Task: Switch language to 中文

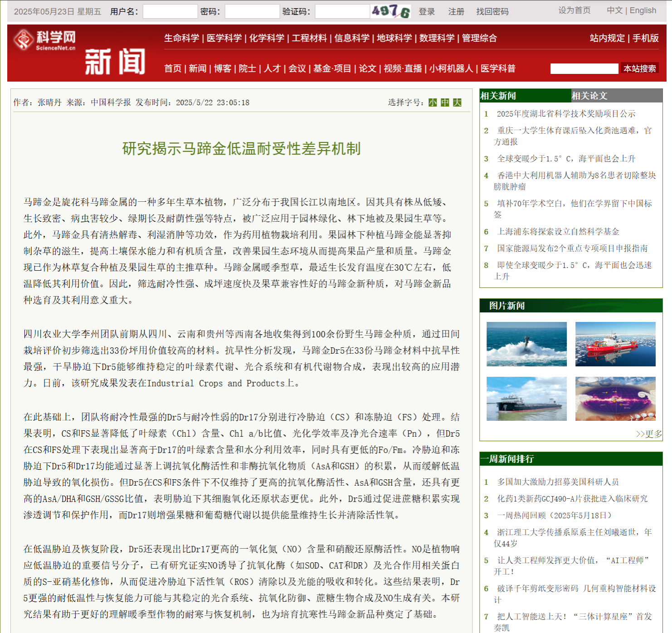Action: (615, 10)
